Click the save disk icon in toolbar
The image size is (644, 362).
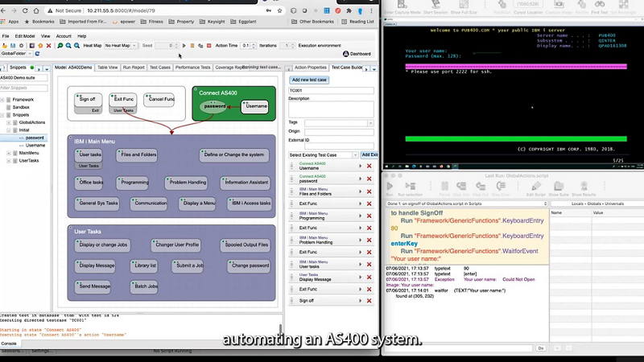(x=13, y=46)
